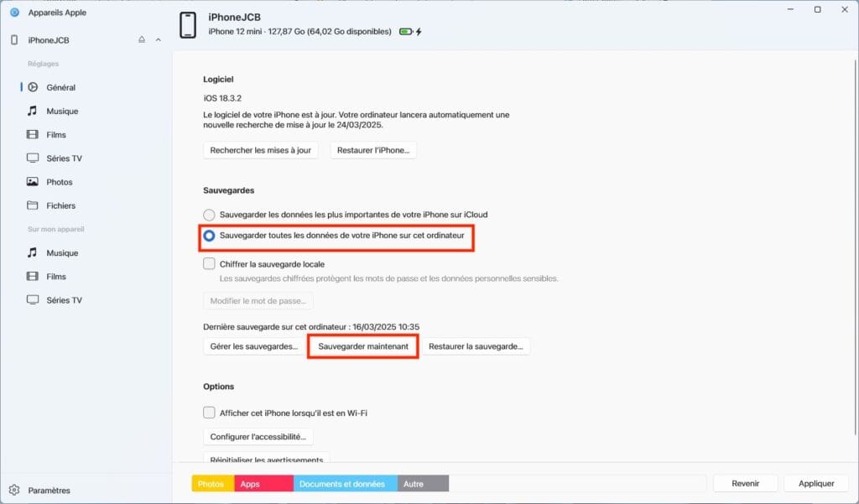Click the eject icon next to iPhoneJCB
This screenshot has height=504, width=859.
tap(142, 40)
